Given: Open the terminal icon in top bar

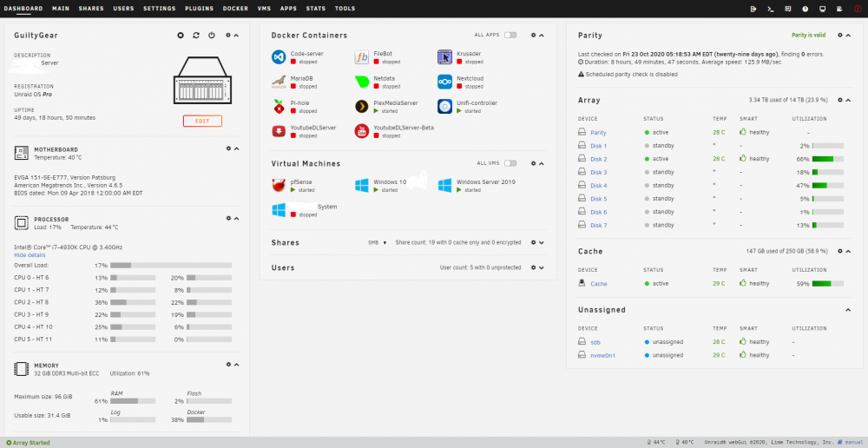Looking at the screenshot, I should 770,9.
